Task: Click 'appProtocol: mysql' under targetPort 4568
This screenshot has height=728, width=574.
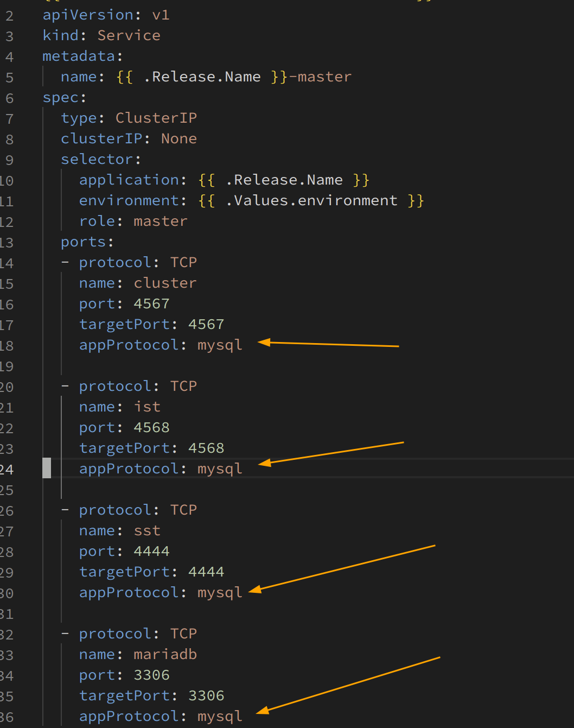Action: click(x=161, y=469)
